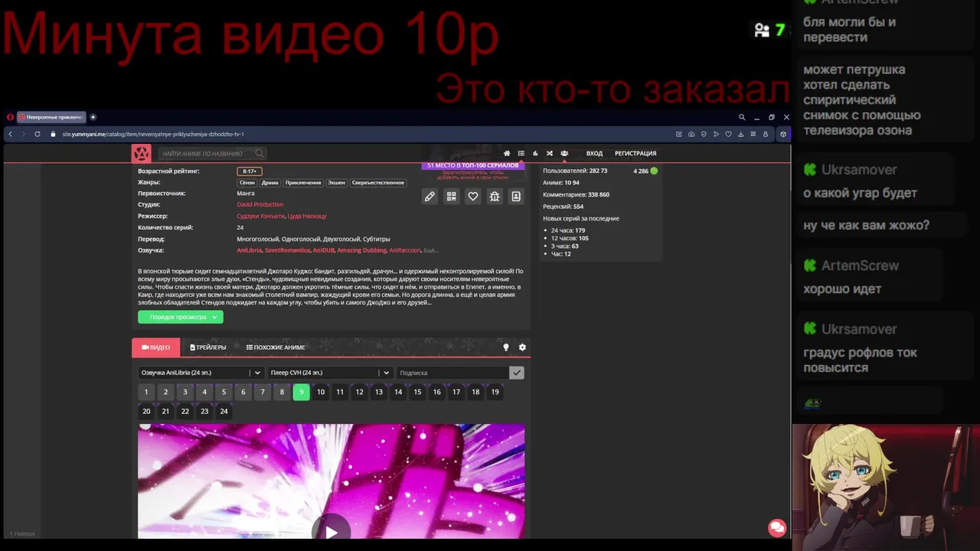
Task: Open the top ratings chart icon
Action: [535, 154]
